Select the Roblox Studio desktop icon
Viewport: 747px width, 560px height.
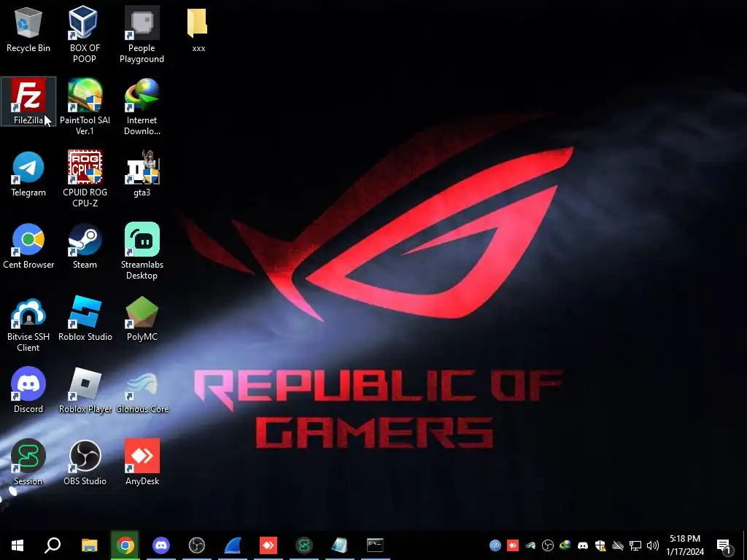click(85, 319)
